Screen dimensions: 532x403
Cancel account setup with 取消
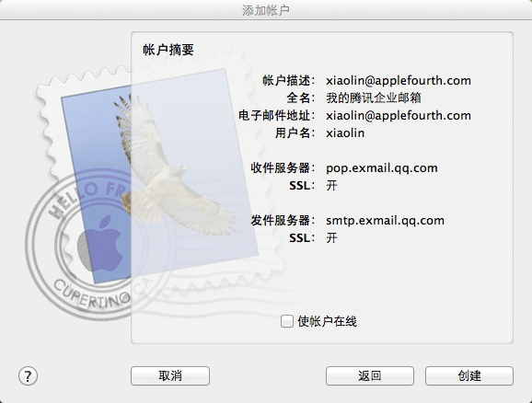point(170,376)
